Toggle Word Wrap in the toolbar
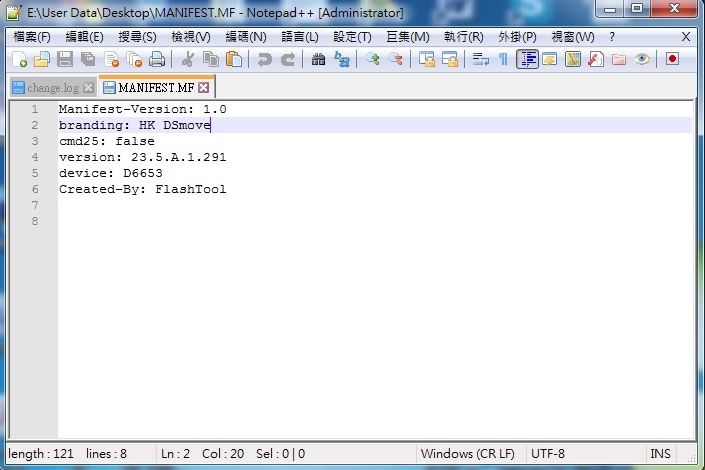 [x=480, y=59]
